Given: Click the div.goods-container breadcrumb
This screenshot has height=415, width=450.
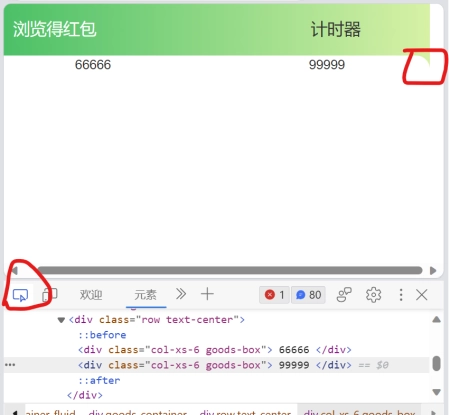Looking at the screenshot, I should (138, 412).
